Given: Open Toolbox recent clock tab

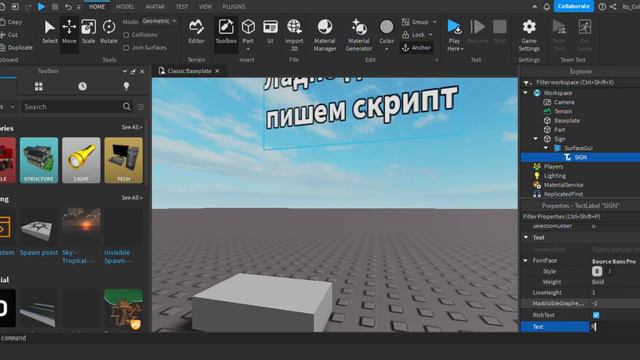Looking at the screenshot, I should coord(82,86).
